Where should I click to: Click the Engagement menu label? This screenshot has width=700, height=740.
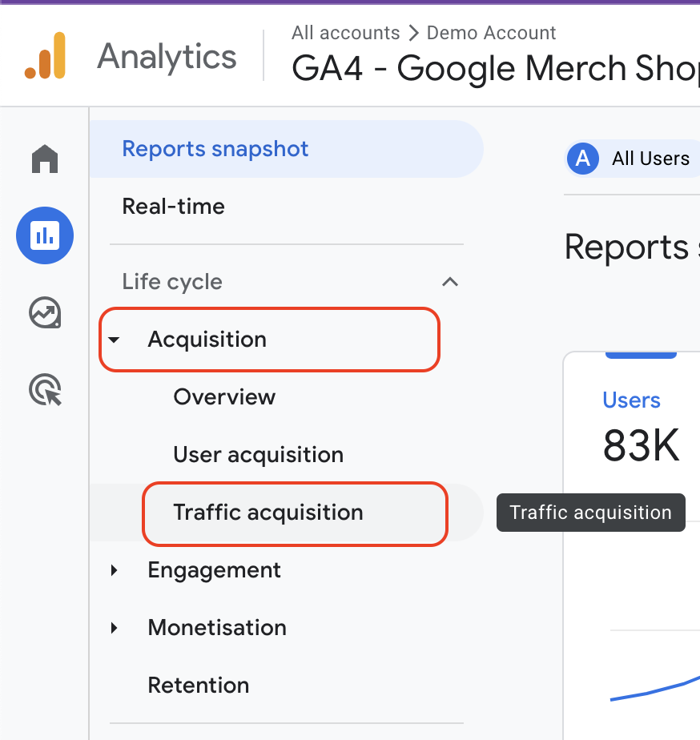point(215,570)
